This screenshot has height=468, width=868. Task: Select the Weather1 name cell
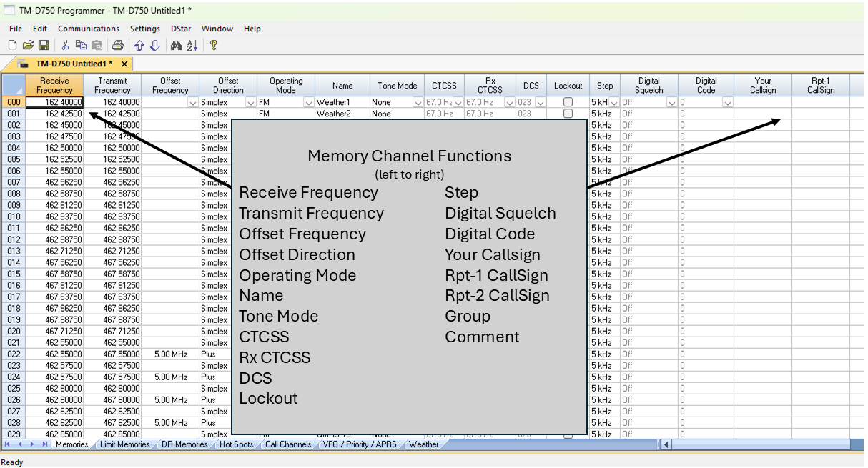[x=342, y=102]
